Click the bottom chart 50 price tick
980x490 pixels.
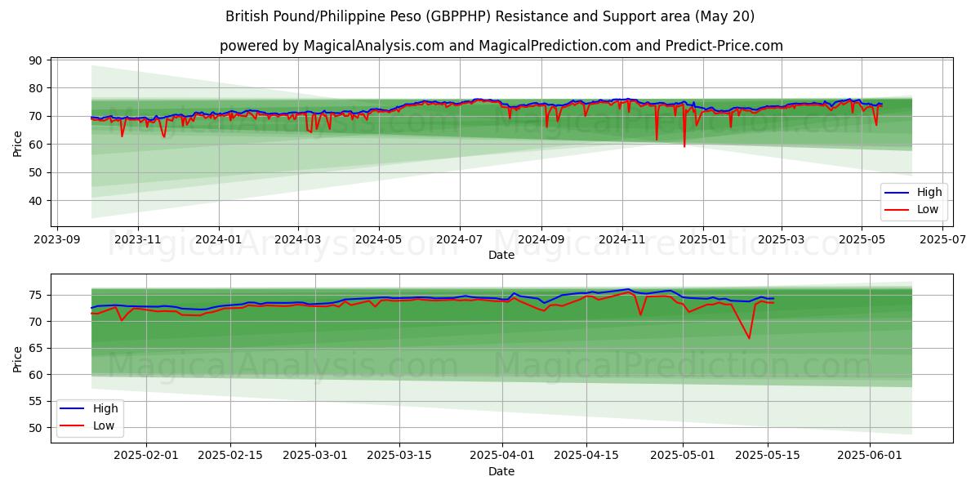point(38,428)
